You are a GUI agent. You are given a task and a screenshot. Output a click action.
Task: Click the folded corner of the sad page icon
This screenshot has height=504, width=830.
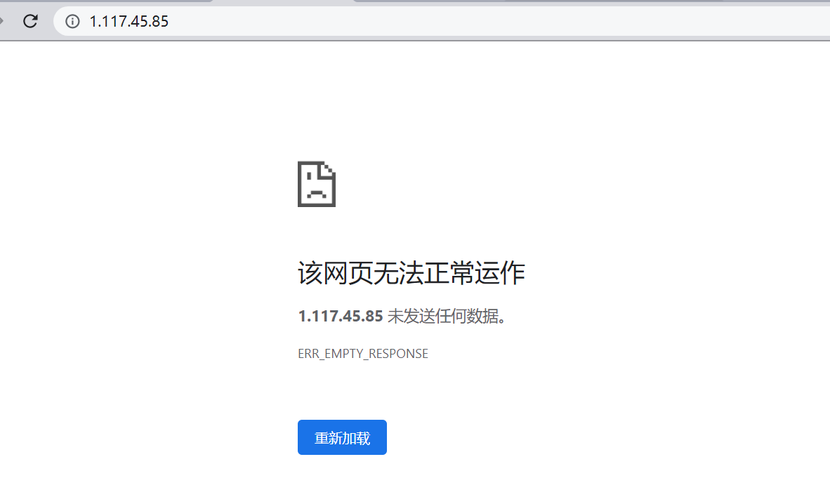point(327,169)
